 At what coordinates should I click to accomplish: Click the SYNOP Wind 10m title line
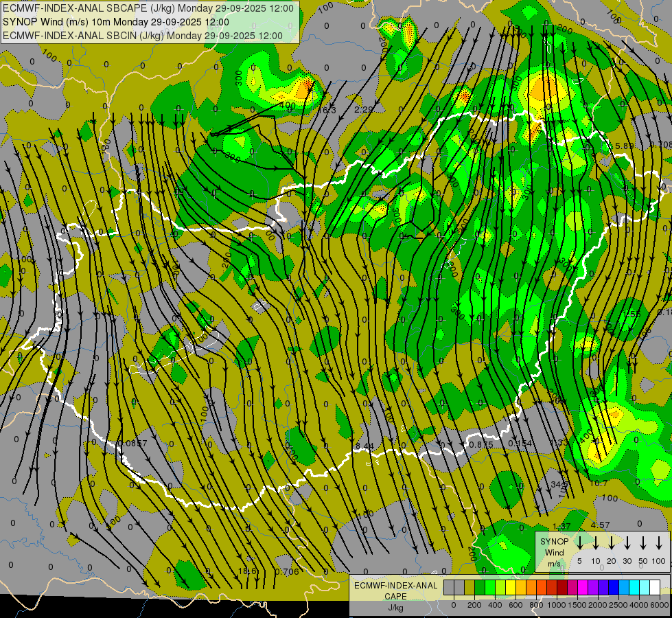[x=116, y=22]
